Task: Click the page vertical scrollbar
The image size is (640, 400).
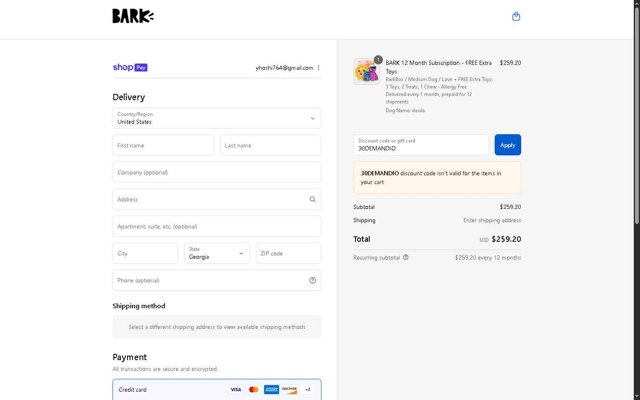Action: pyautogui.click(x=636, y=114)
